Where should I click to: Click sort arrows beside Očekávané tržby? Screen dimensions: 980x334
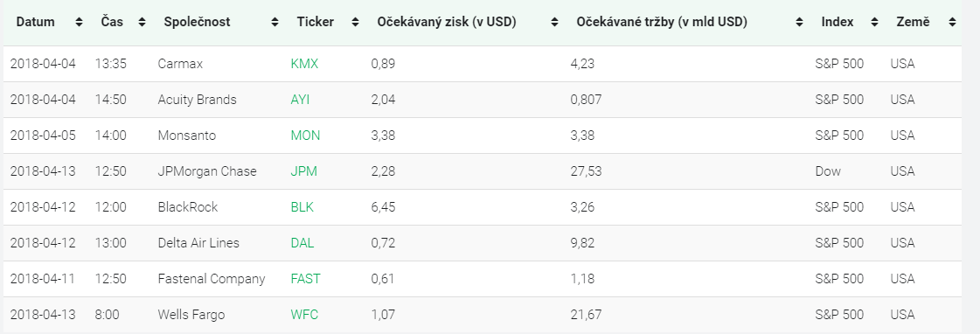(799, 23)
